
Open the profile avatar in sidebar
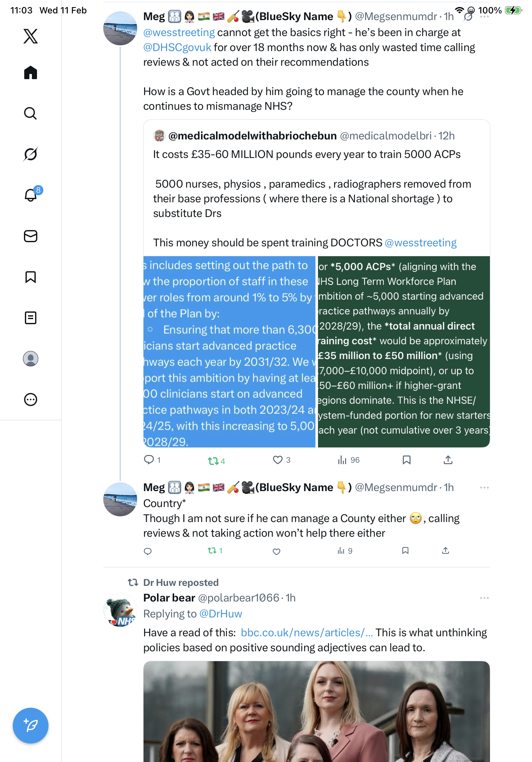click(31, 358)
